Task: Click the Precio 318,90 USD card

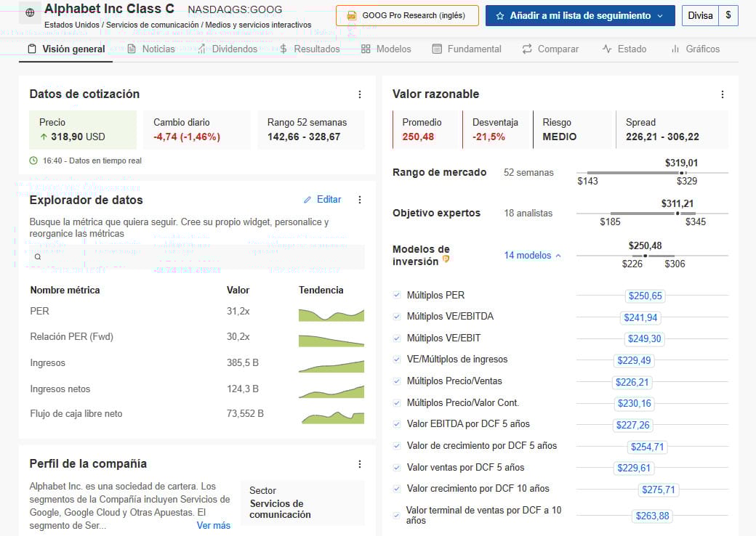Action: coord(83,129)
